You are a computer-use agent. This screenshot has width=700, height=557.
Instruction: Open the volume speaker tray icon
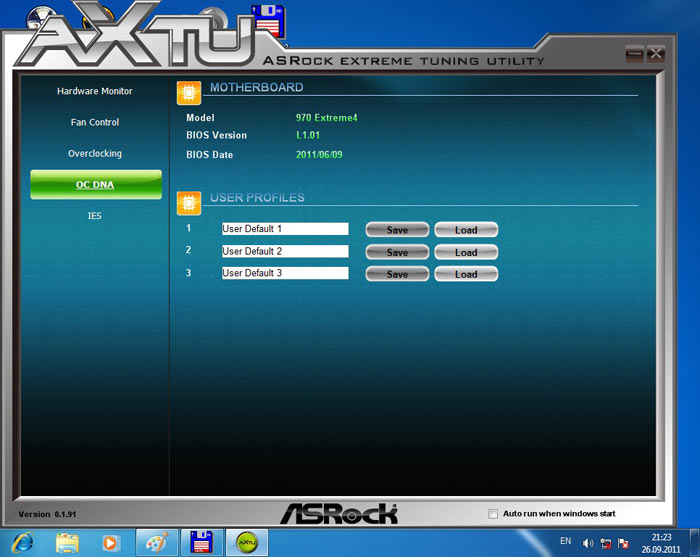pyautogui.click(x=588, y=543)
